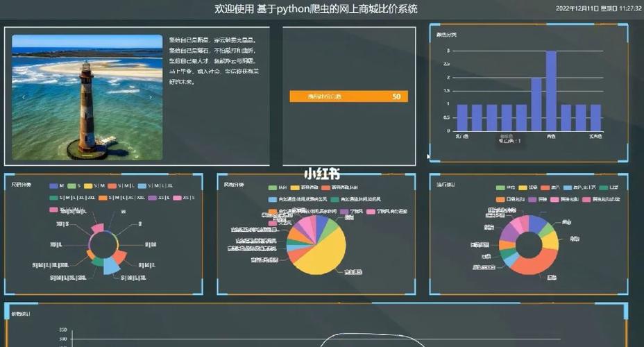Screen dimensions: 644x347
Task: Toggle the teal S|M|L|XL|2XL legend entry
Action: 72,198
